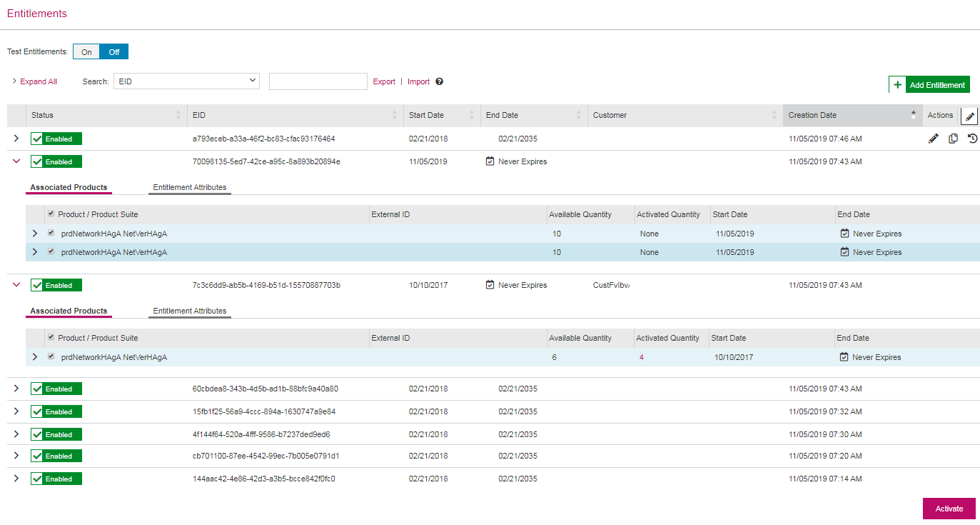Open the Search field EID dropdown
Viewport: 980px width, 525px height.
186,81
